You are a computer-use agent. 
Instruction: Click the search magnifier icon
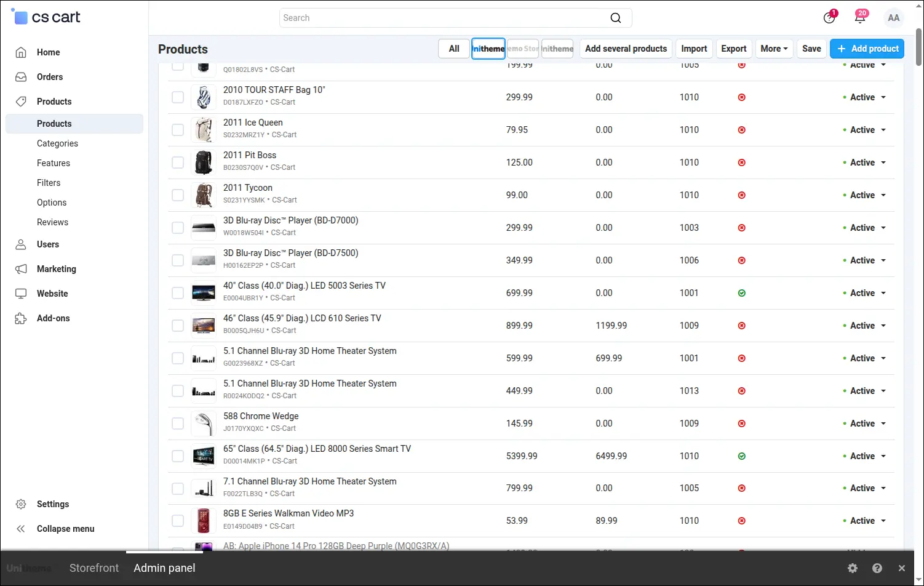[615, 18]
